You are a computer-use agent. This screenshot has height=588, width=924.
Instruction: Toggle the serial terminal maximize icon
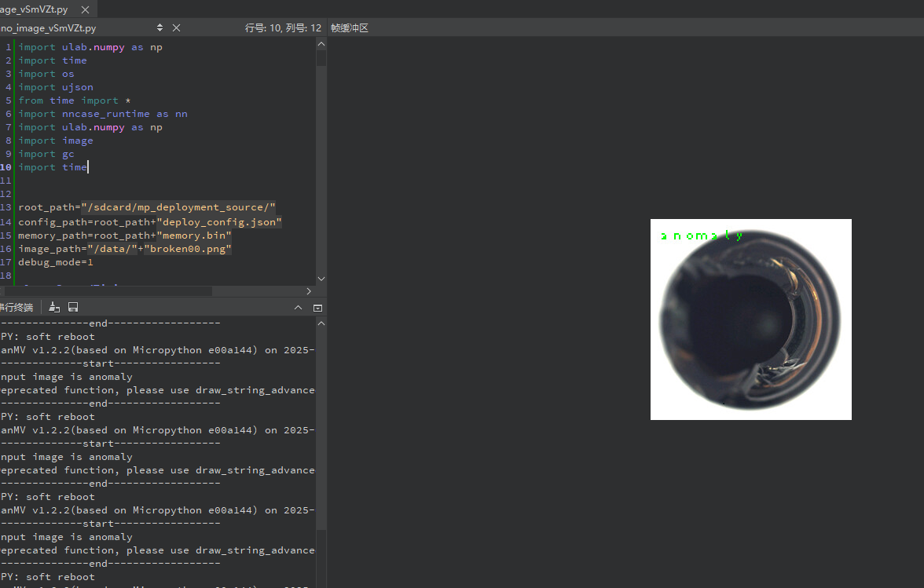point(317,308)
